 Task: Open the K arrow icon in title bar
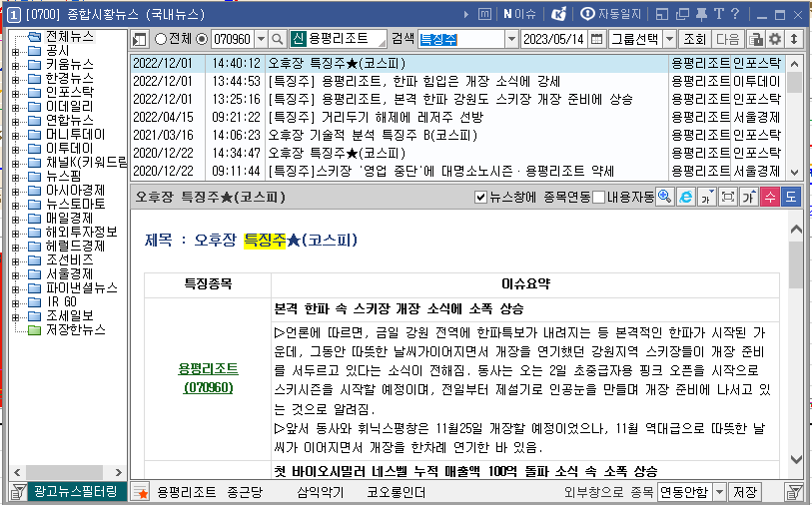(x=558, y=14)
